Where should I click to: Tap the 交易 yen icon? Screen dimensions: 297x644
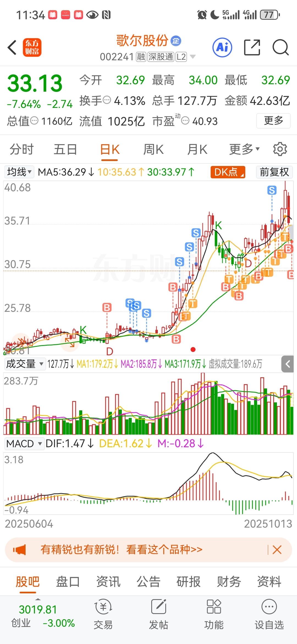point(103,607)
